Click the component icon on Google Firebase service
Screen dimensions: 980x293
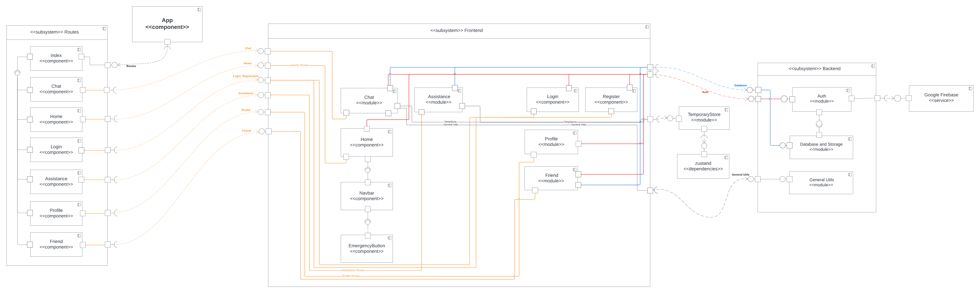(970, 89)
